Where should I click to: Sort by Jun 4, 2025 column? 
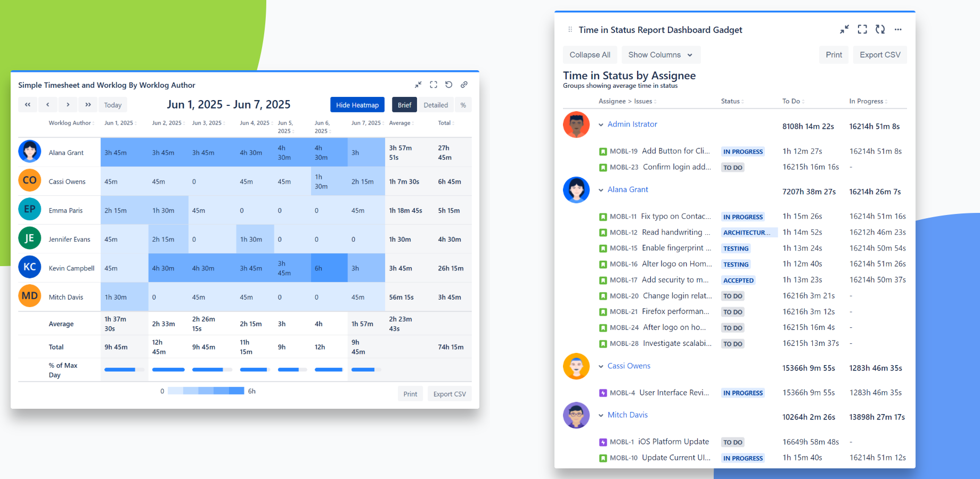pyautogui.click(x=256, y=123)
